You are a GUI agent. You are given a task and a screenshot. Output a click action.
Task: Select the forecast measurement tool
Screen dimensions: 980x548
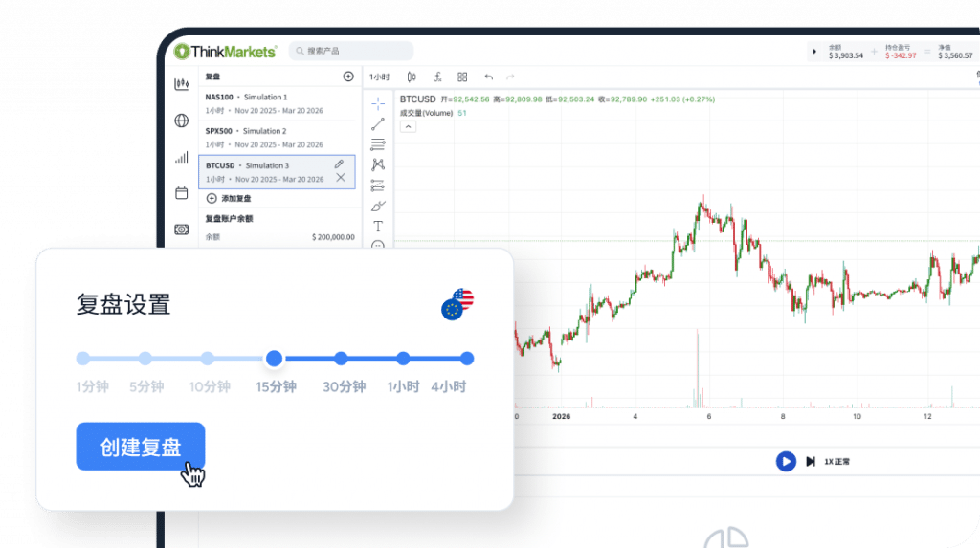tap(378, 185)
